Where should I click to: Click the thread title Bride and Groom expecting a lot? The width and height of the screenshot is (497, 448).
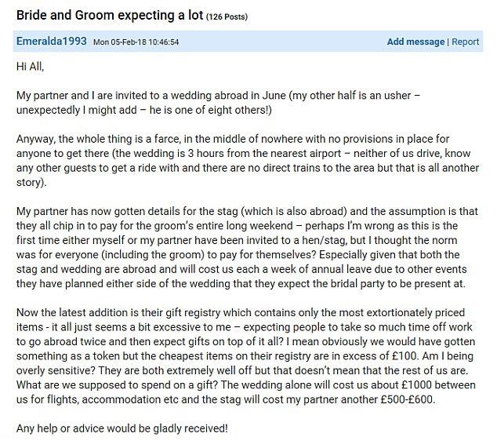[110, 15]
